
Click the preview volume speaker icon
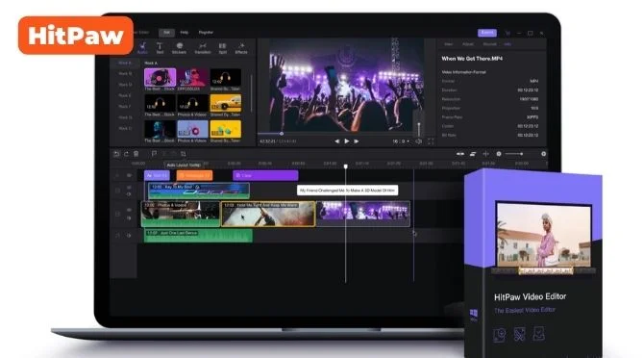(418, 141)
